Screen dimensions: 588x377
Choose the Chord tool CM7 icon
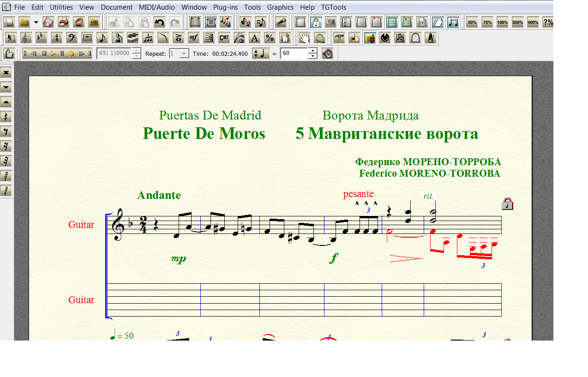223,38
